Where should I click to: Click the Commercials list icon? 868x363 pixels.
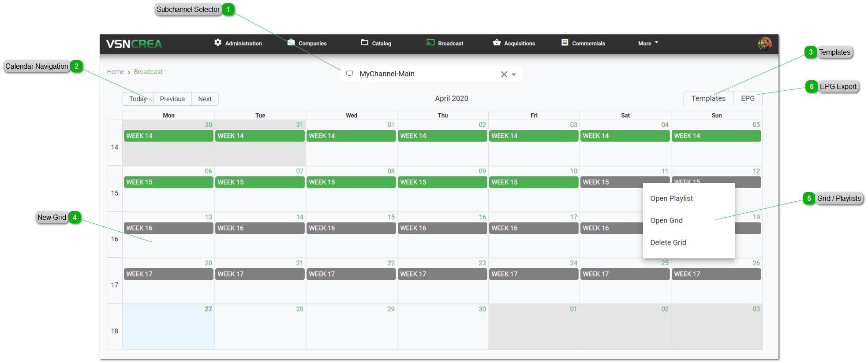tap(565, 42)
